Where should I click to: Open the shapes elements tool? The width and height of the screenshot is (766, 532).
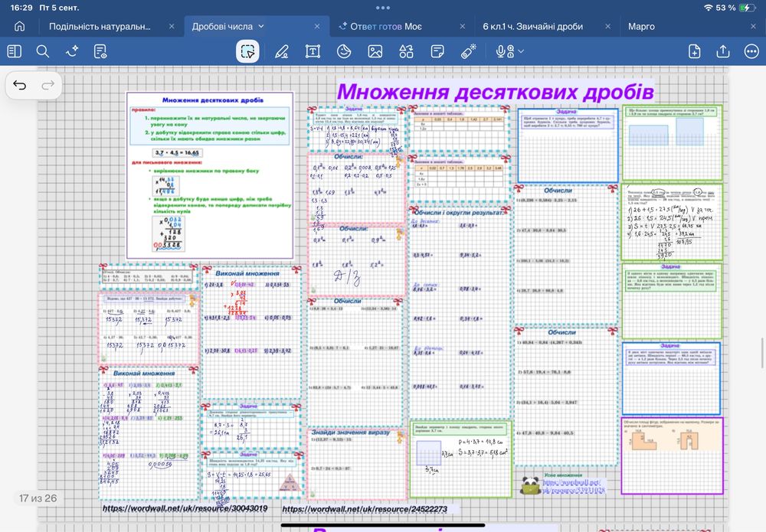tap(406, 51)
